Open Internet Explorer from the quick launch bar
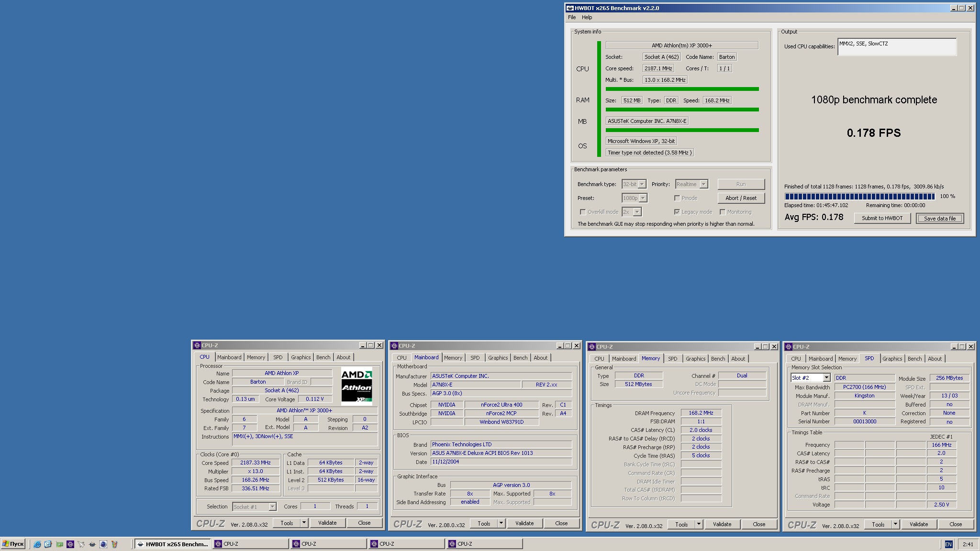The height and width of the screenshot is (551, 980). click(37, 544)
